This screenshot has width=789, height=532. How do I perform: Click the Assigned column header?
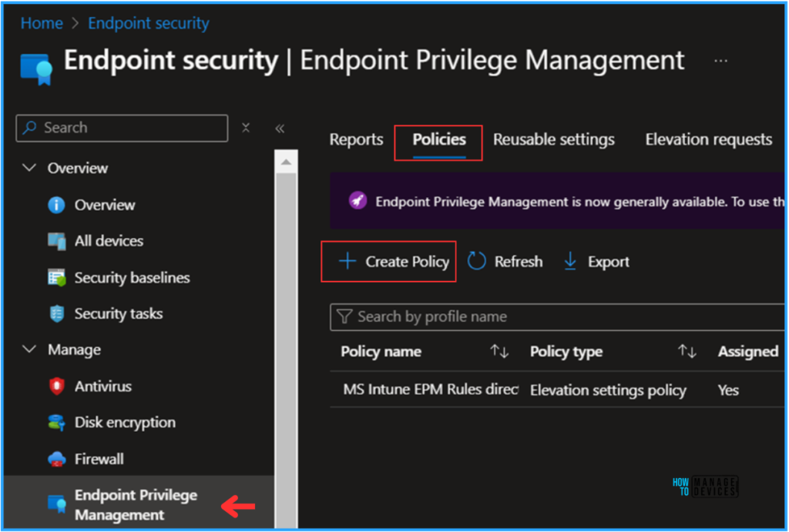point(747,352)
